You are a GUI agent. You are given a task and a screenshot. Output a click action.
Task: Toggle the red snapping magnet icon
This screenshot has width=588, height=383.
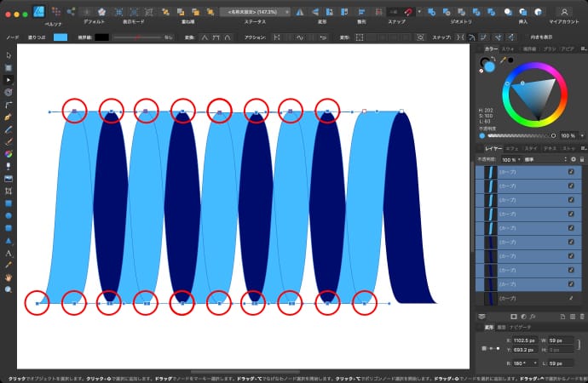(x=409, y=12)
